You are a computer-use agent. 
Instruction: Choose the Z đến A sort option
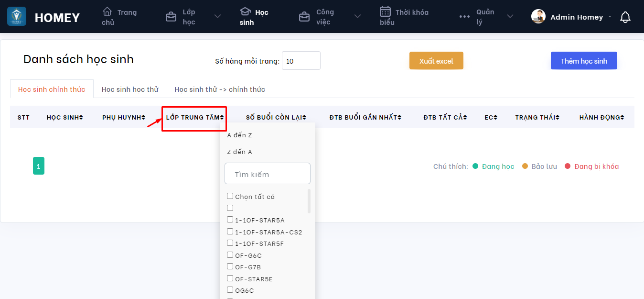click(x=239, y=152)
